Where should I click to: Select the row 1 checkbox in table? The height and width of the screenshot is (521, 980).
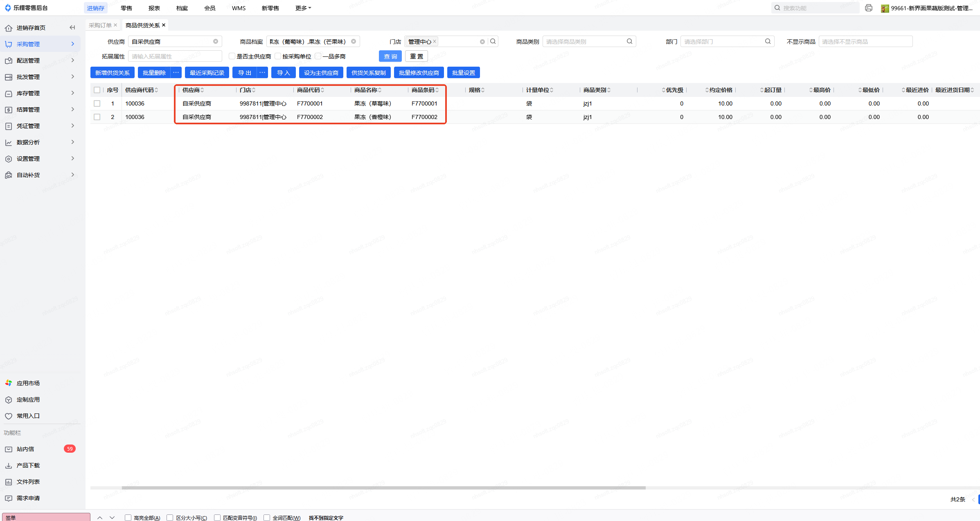97,103
